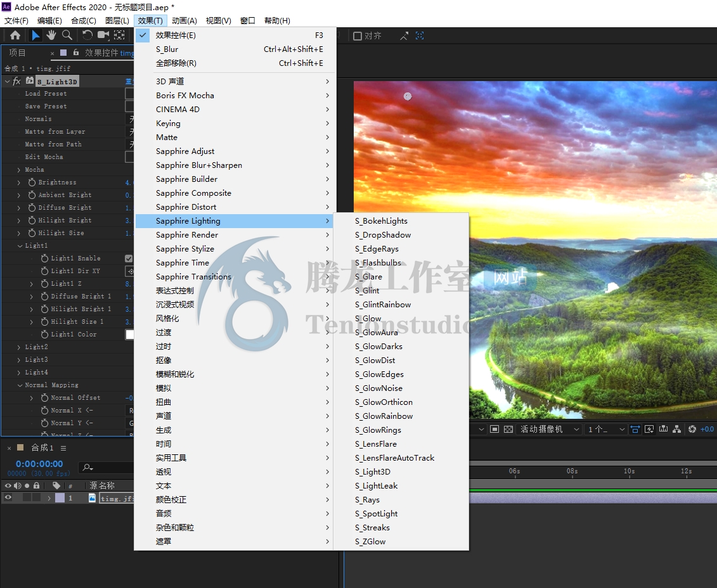Image resolution: width=717 pixels, height=588 pixels.
Task: Click the Diffuse Bright stopwatch icon
Action: click(32, 207)
